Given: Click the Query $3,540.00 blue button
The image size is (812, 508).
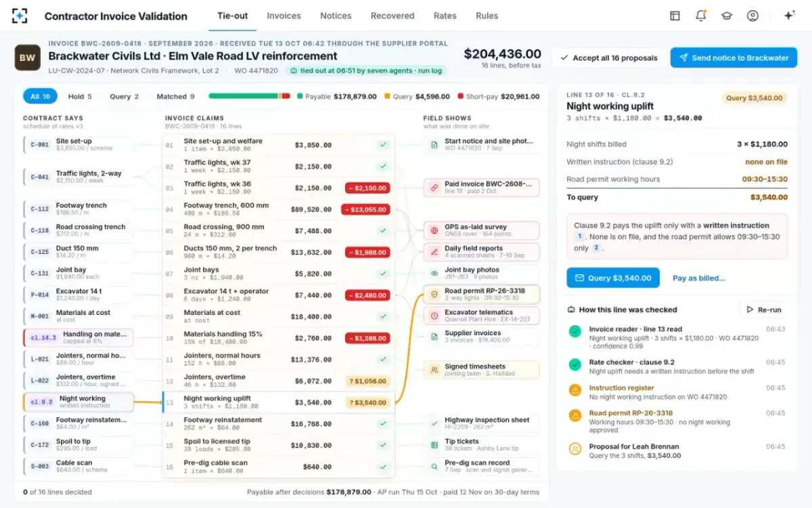Looking at the screenshot, I should pos(613,278).
